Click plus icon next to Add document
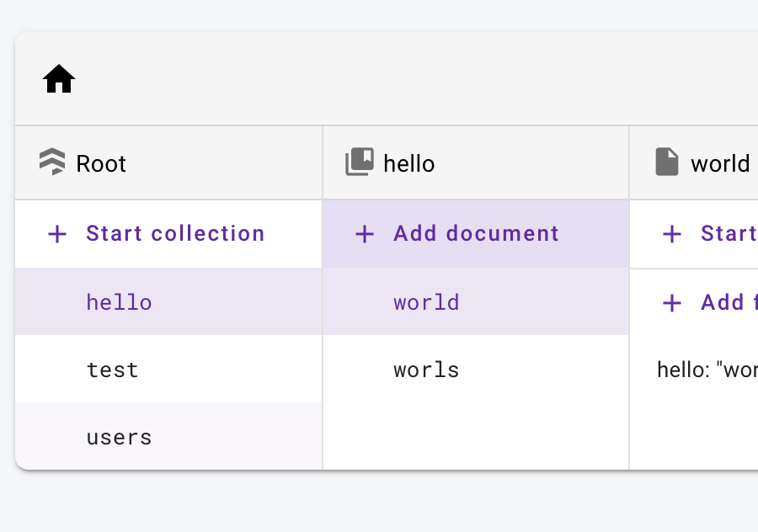This screenshot has width=758, height=532. (x=364, y=234)
